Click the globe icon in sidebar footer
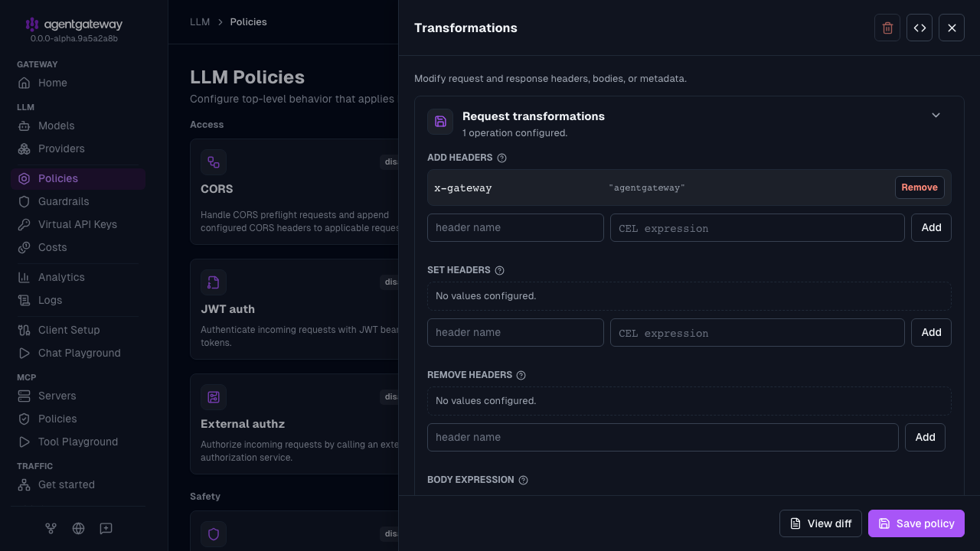Screen dimensions: 980x551 [78, 528]
